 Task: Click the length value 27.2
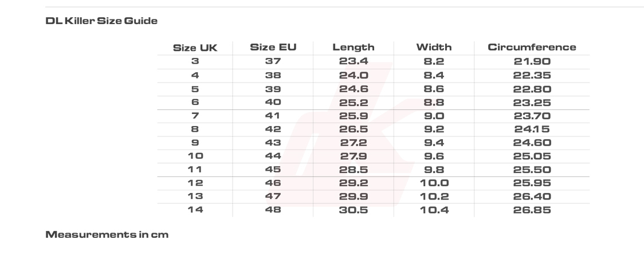(x=353, y=143)
